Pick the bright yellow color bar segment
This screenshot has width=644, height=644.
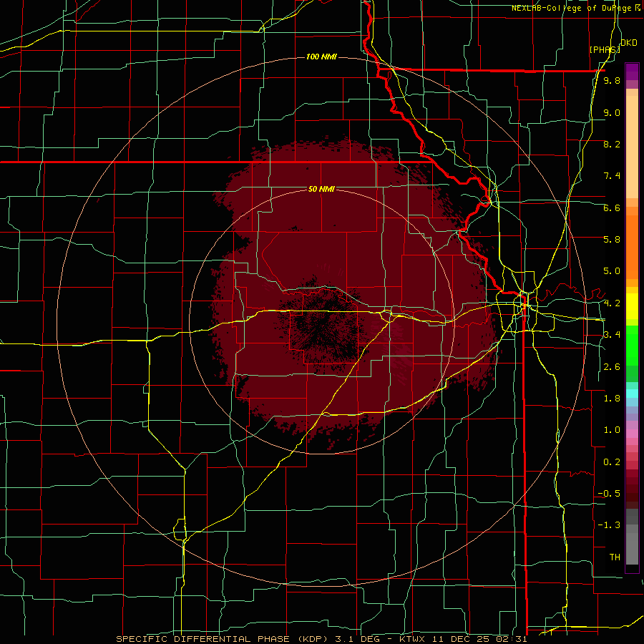click(632, 306)
